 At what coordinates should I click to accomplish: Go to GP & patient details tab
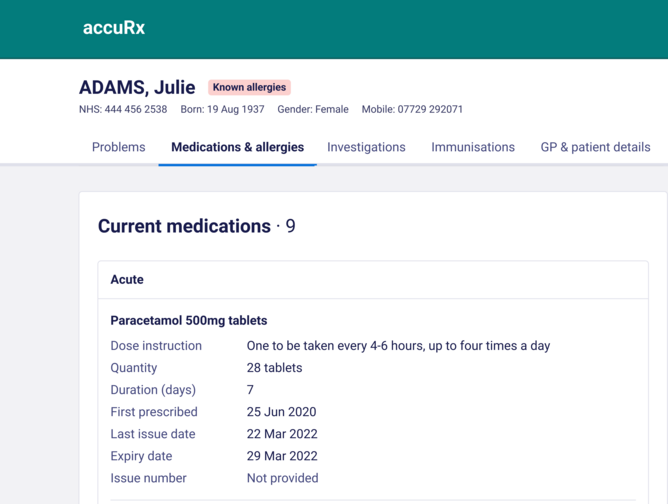[x=595, y=147]
